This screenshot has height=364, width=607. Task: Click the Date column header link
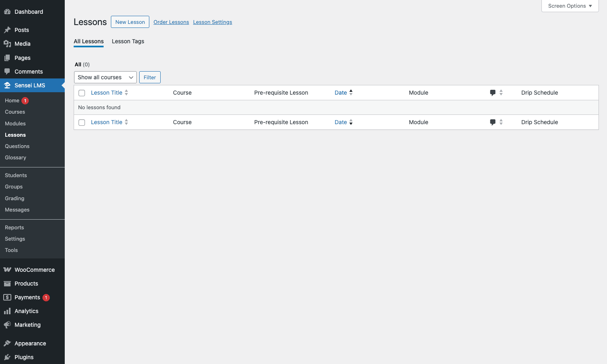341,93
